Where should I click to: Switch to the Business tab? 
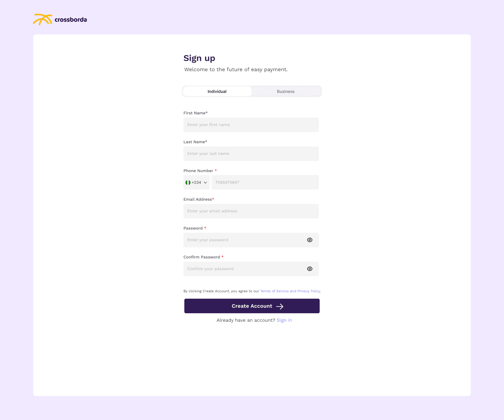click(x=286, y=91)
